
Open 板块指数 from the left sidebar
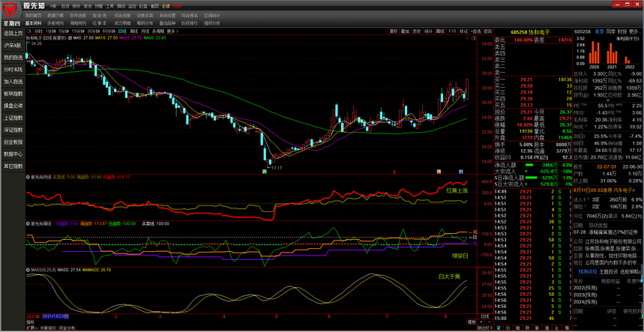(13, 94)
